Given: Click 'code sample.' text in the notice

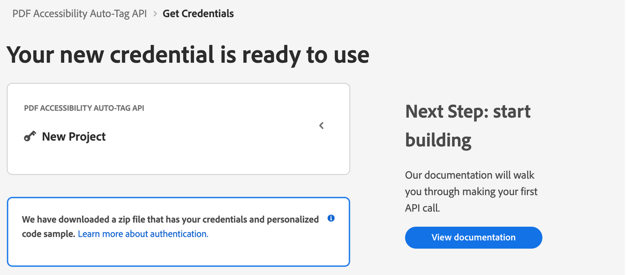Looking at the screenshot, I should pyautogui.click(x=49, y=234).
